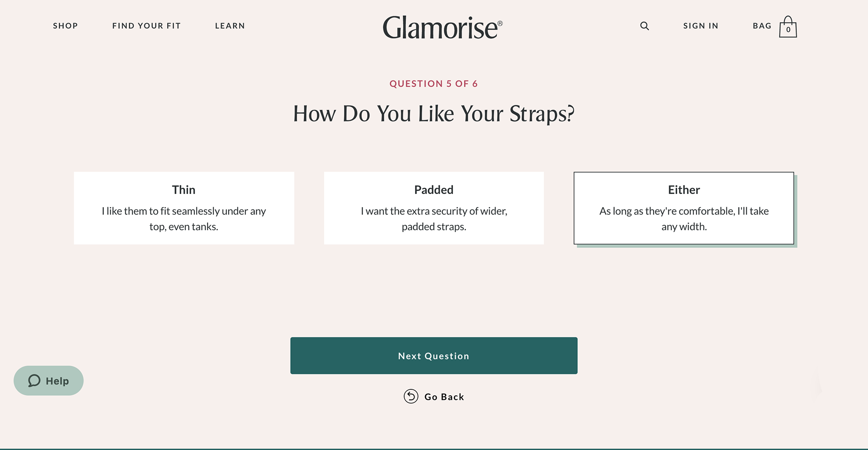Open the search magnifier icon

(x=644, y=26)
